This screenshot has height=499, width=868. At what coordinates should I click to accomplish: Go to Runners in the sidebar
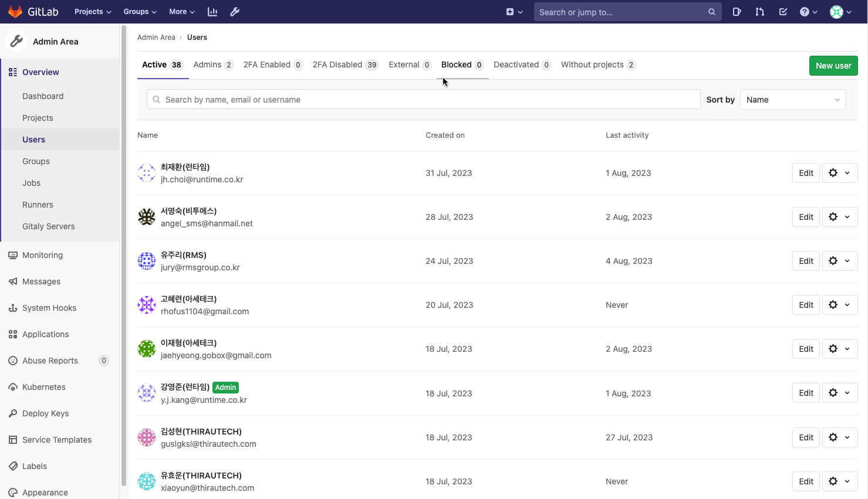38,205
